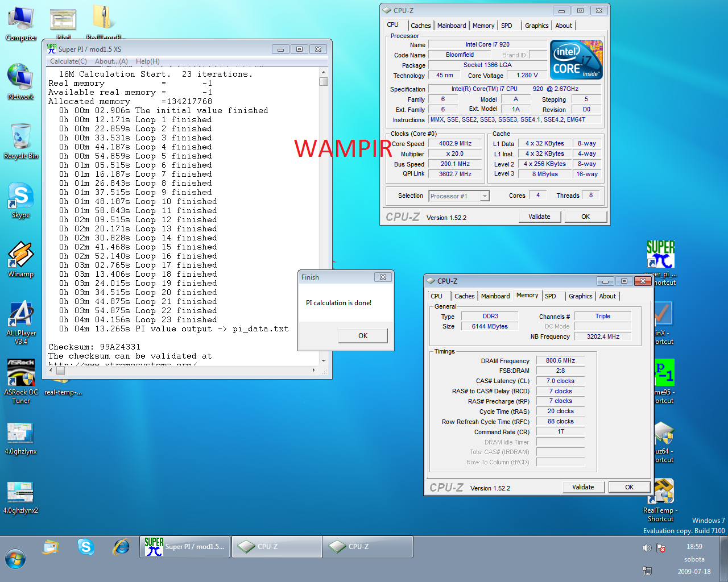Switch to Super PI taskbar button
728x582 pixels.
pos(185,547)
